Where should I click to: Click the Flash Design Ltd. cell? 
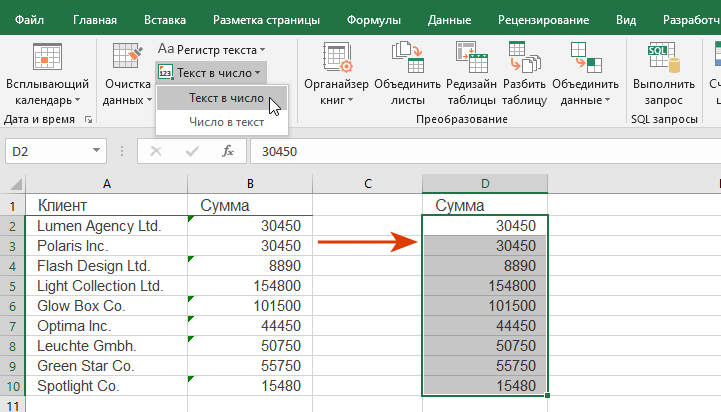(107, 266)
